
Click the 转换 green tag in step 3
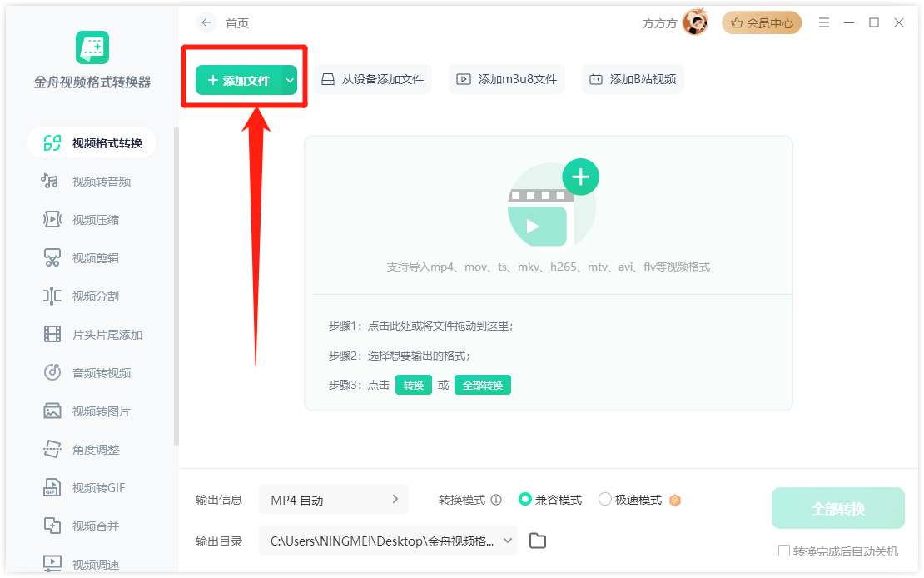click(x=414, y=385)
